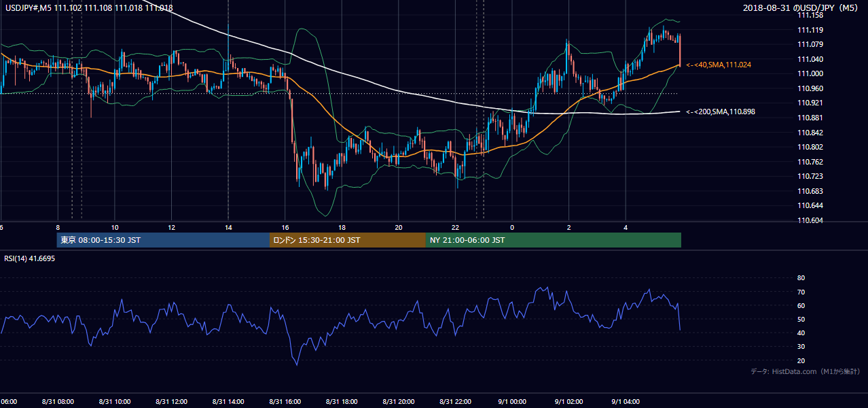Click hour label 16 under price chart
The image size is (868, 408).
tap(285, 227)
